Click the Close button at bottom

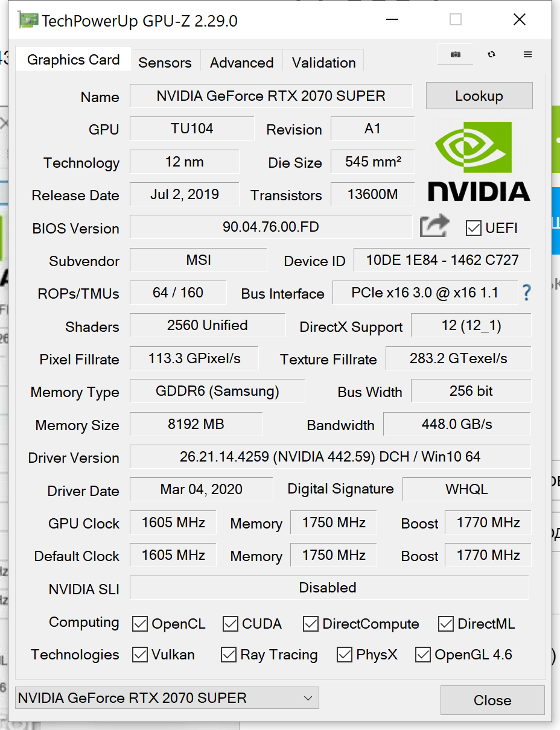coord(492,700)
